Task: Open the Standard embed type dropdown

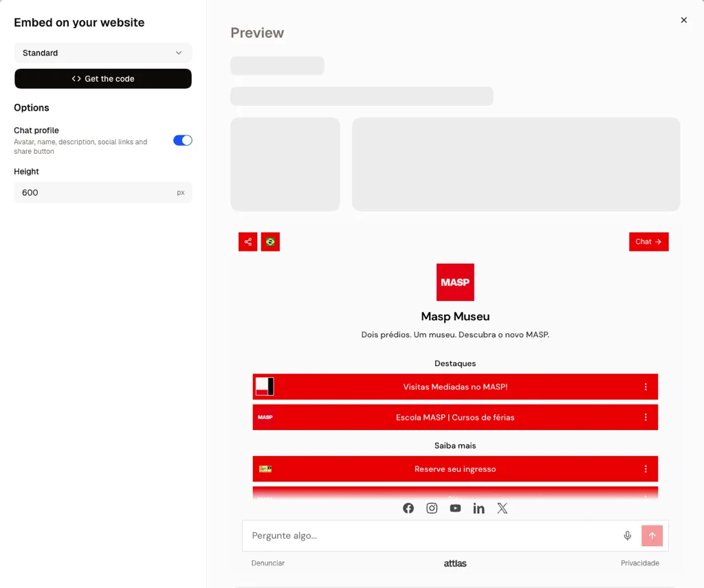Action: coord(103,53)
